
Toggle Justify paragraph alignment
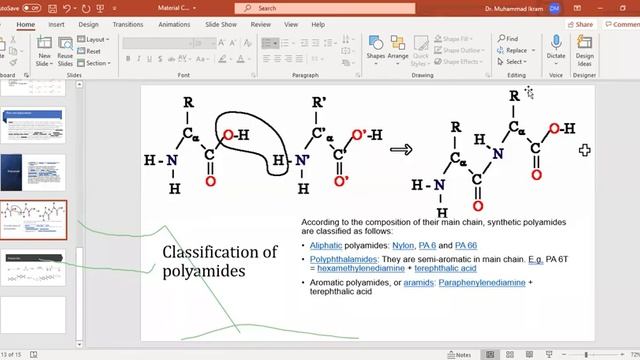point(300,59)
